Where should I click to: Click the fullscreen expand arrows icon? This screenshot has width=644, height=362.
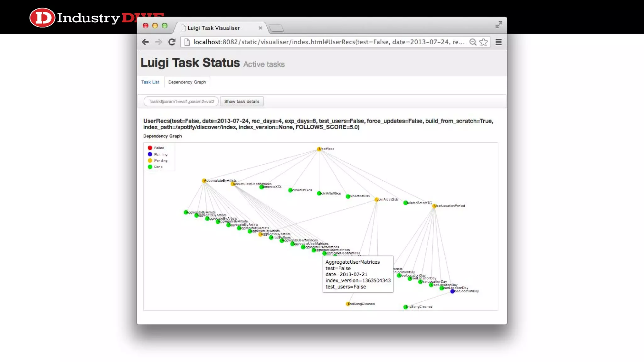(x=498, y=25)
